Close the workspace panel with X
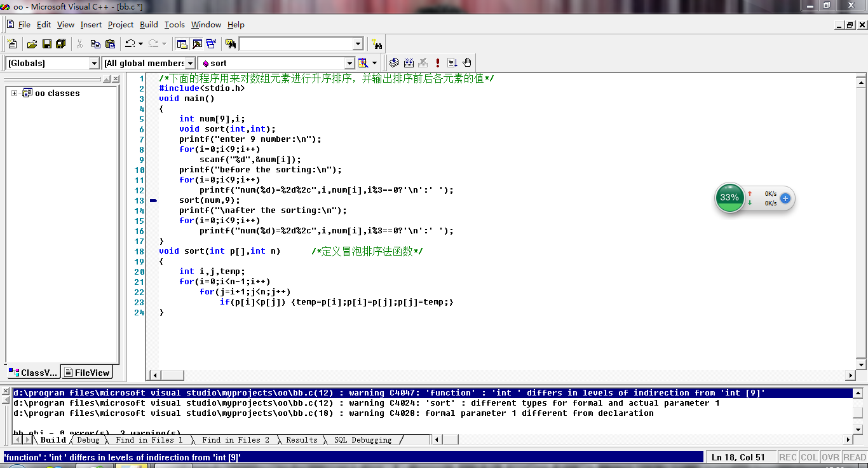The width and height of the screenshot is (868, 468). pos(116,79)
